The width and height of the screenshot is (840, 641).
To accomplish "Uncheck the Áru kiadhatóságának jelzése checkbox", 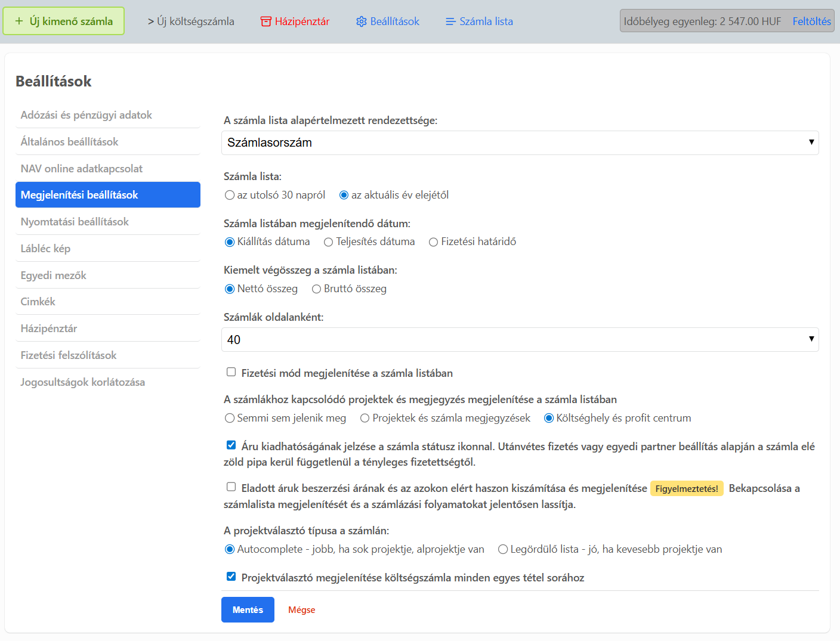I will point(231,445).
